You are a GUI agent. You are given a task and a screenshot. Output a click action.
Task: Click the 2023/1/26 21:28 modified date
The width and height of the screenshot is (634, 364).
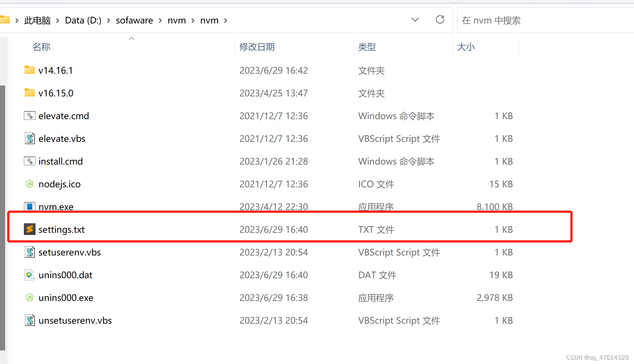click(274, 161)
